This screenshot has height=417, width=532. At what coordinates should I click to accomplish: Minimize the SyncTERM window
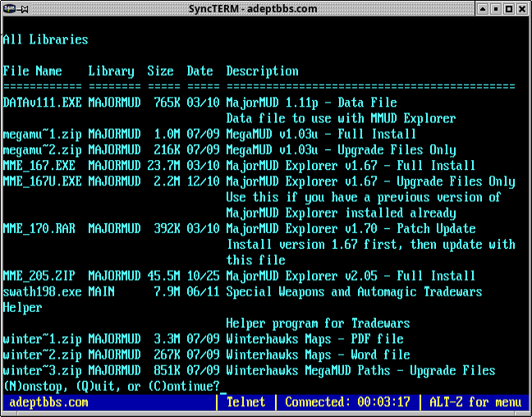[x=495, y=8]
